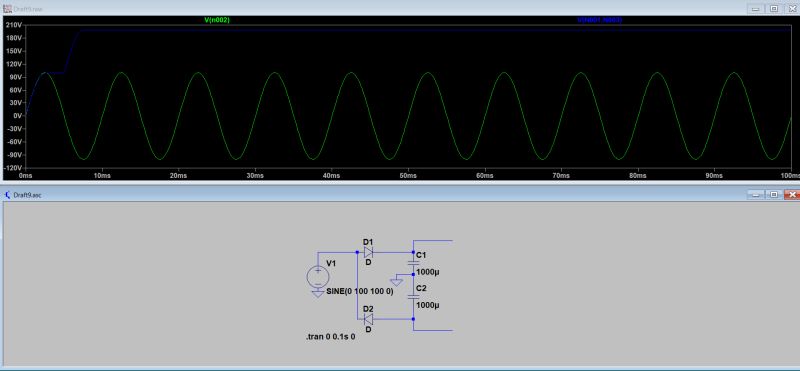Screen dimensions: 800x371
Task: Click the 180V vertical axis label
Action: click(x=13, y=38)
